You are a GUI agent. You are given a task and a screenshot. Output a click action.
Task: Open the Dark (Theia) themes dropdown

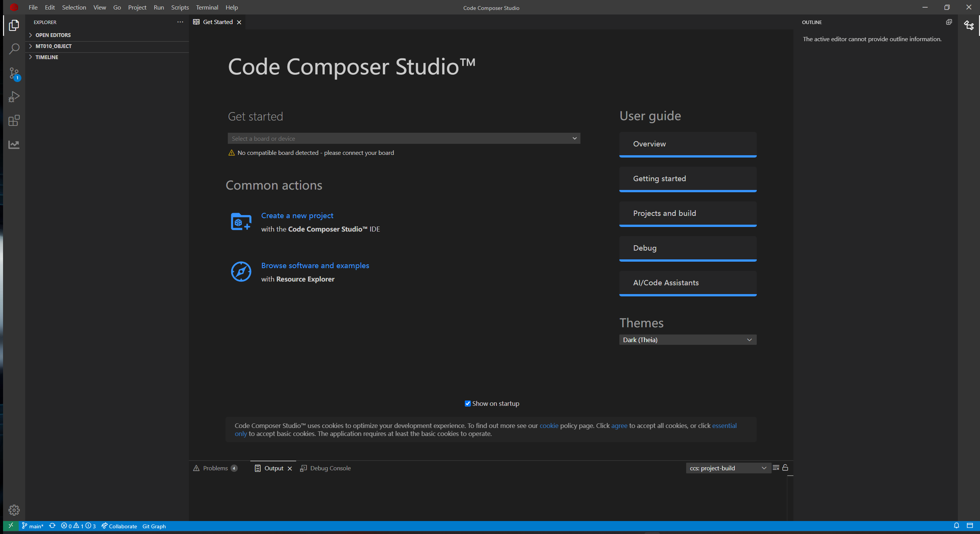[x=687, y=340]
